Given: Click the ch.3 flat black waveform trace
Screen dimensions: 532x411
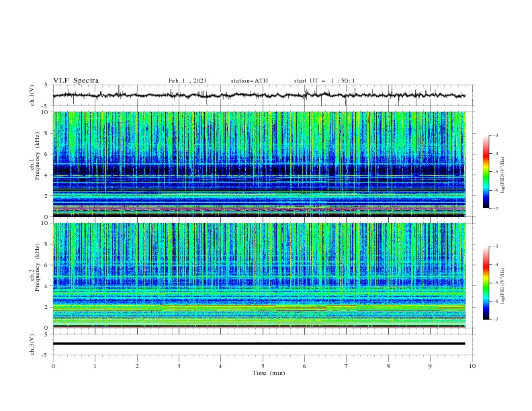Looking at the screenshot, I should [x=259, y=344].
